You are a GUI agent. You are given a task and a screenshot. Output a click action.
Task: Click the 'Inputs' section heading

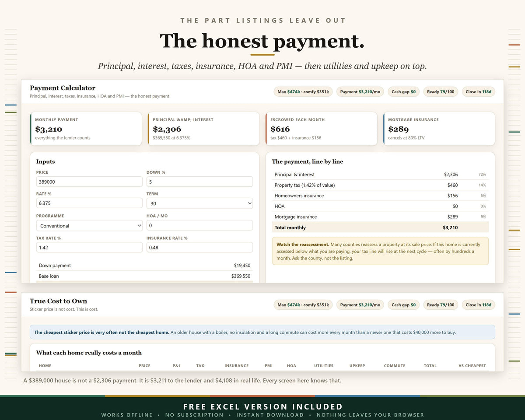[45, 161]
